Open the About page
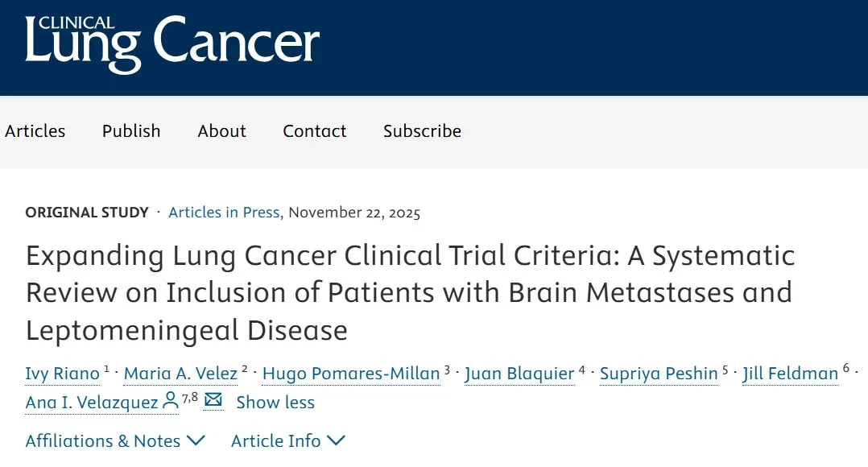 221,130
